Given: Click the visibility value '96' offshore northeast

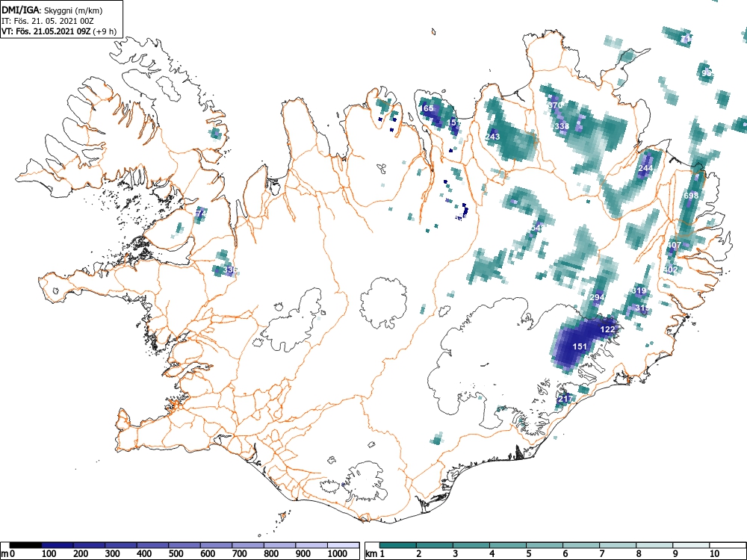Looking at the screenshot, I should coord(707,73).
